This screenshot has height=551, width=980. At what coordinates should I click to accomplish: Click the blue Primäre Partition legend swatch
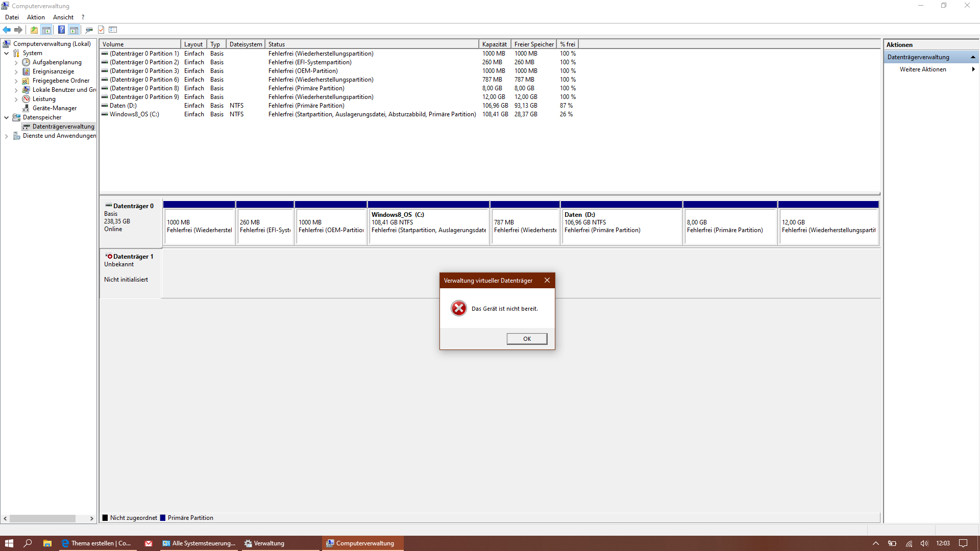click(163, 518)
